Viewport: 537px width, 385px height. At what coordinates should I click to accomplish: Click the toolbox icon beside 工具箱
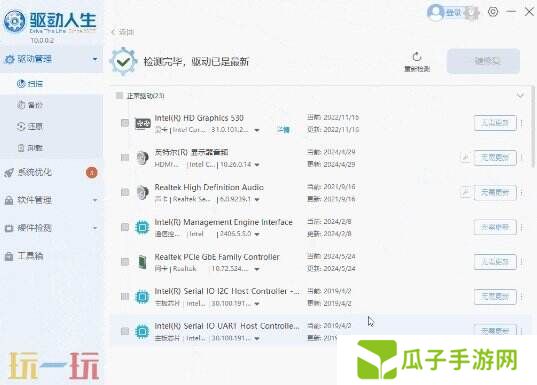tap(9, 256)
